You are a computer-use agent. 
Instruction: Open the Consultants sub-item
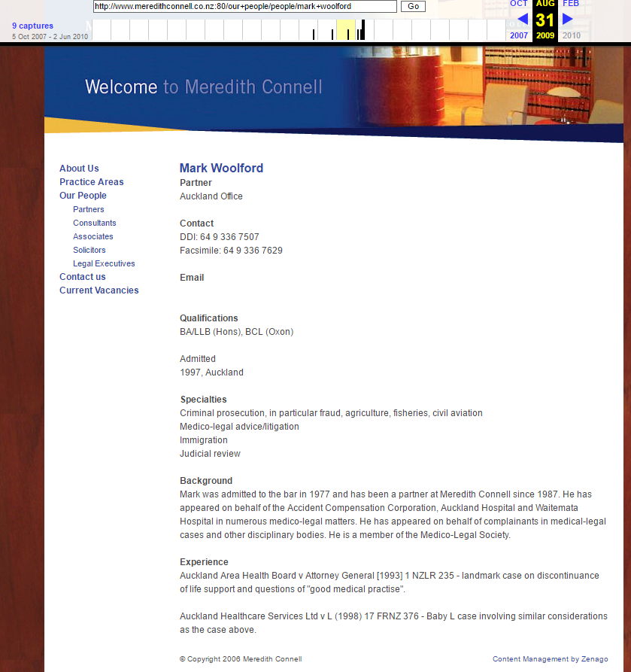(95, 223)
